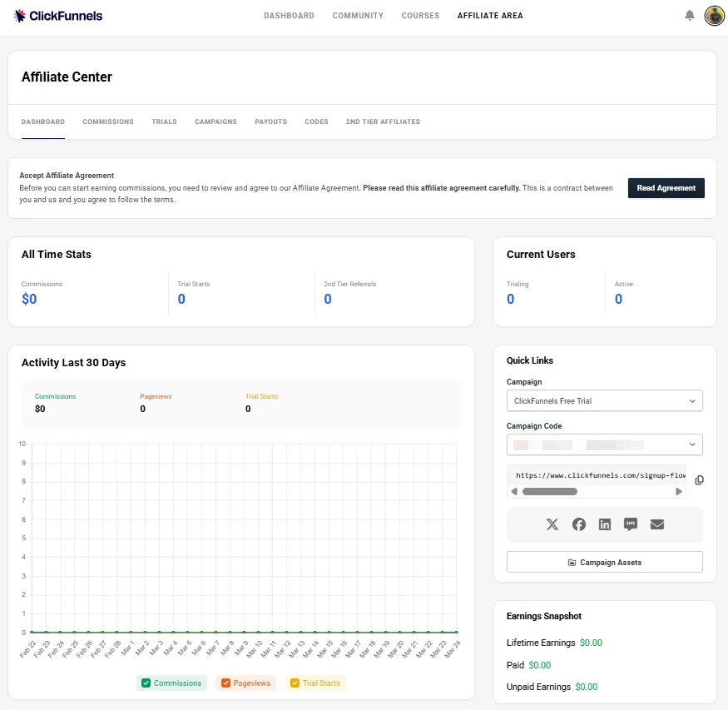Click the affiliate URL scrollbar thumb

[550, 491]
